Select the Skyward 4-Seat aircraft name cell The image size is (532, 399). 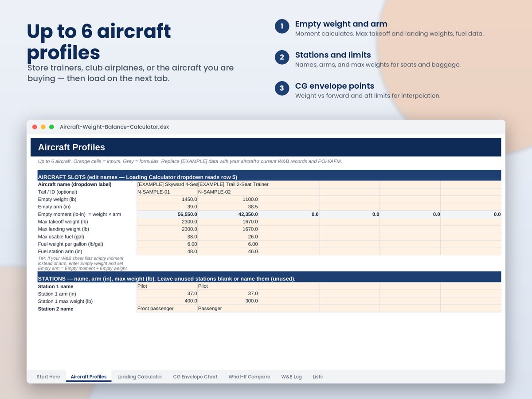click(167, 184)
